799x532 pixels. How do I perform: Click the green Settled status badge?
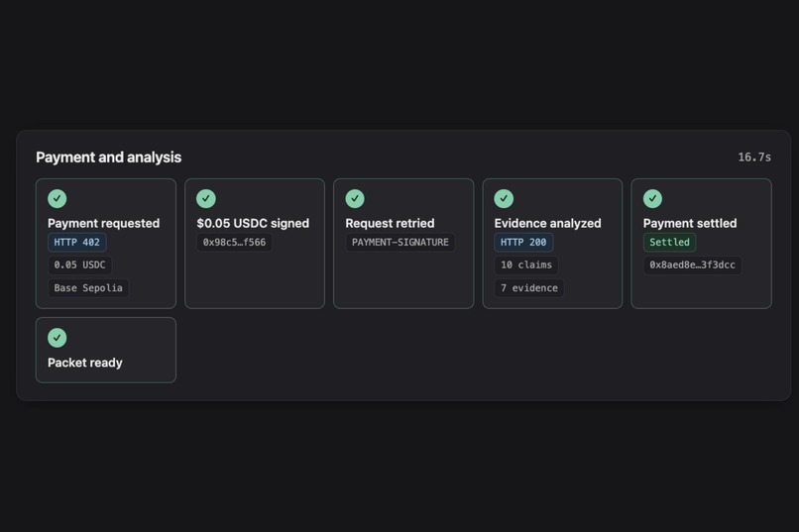click(669, 243)
